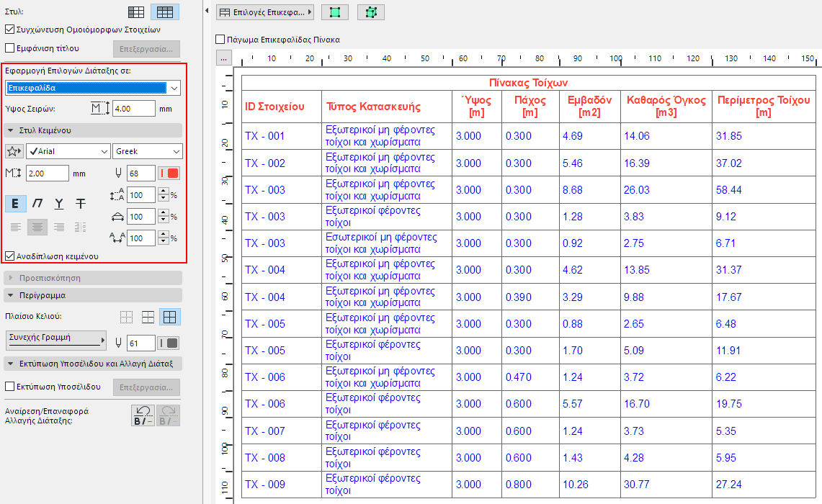Enable the Εμφάνιση τίτλου checkbox
The width and height of the screenshot is (822, 504).
[10, 48]
